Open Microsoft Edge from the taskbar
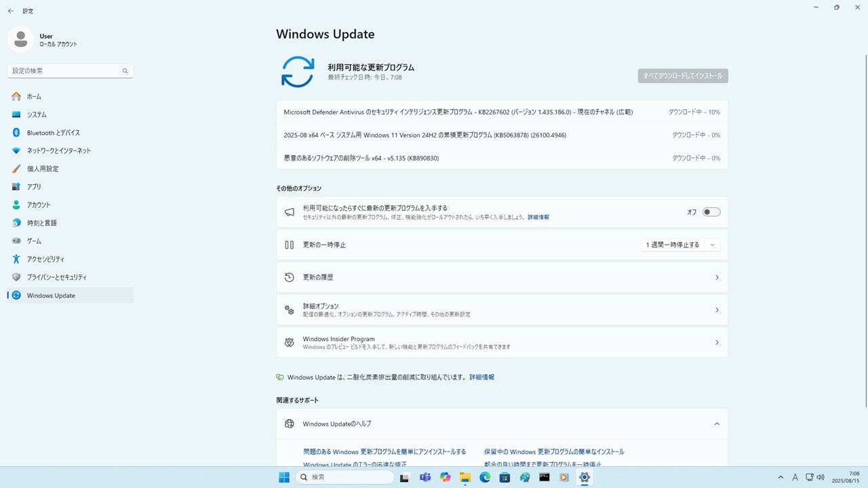The width and height of the screenshot is (868, 488). pyautogui.click(x=485, y=477)
